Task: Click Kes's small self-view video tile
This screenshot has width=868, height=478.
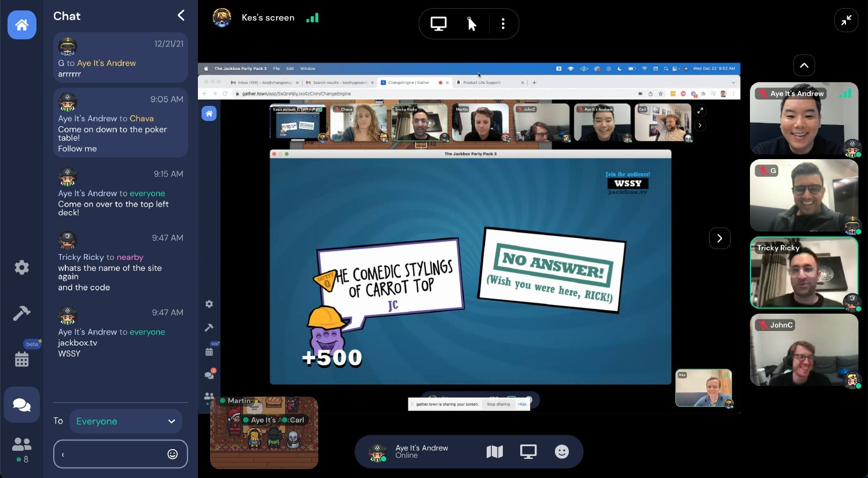Action: pyautogui.click(x=704, y=388)
